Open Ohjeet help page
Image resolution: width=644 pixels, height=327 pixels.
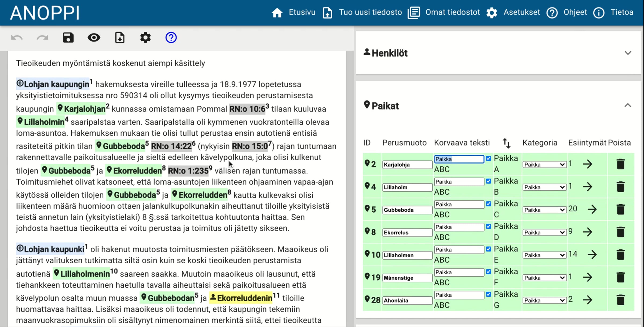[567, 12]
